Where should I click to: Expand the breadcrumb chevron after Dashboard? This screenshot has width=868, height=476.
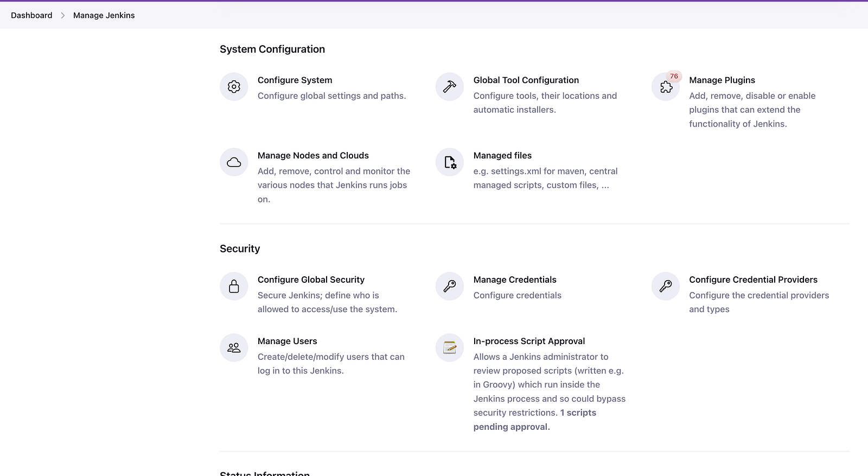[63, 15]
